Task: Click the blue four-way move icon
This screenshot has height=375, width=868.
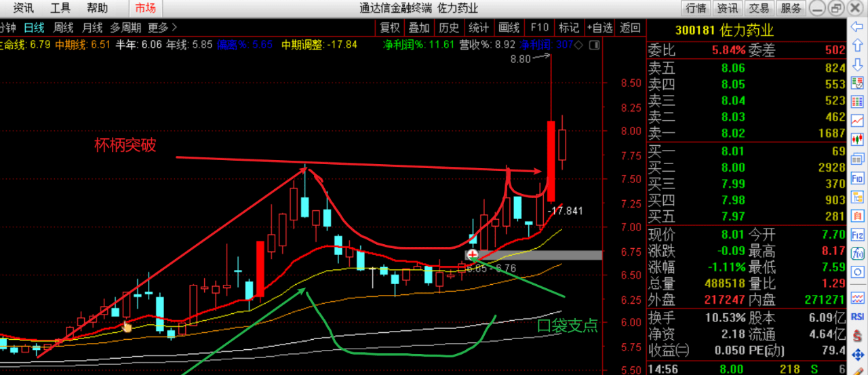Action: 858,355
